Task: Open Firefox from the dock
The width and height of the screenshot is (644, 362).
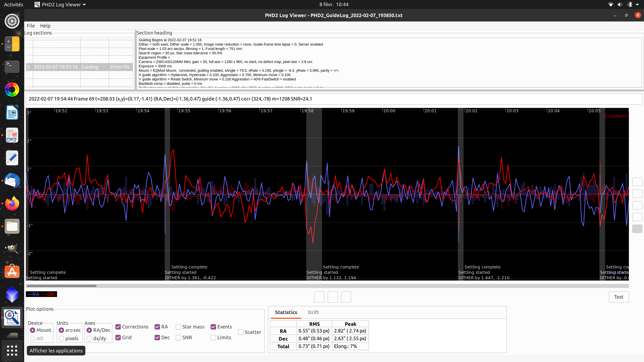Action: [x=12, y=204]
